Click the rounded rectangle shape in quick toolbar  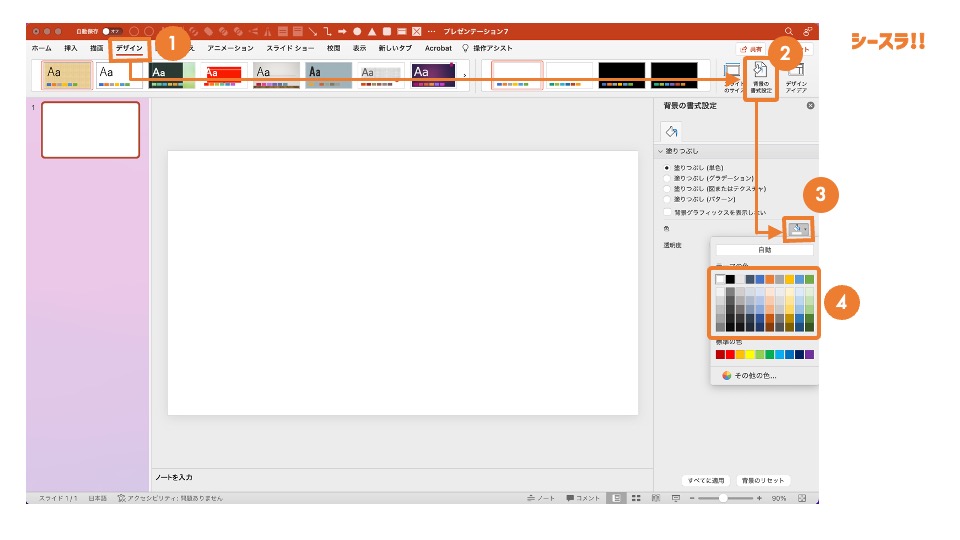pos(387,31)
